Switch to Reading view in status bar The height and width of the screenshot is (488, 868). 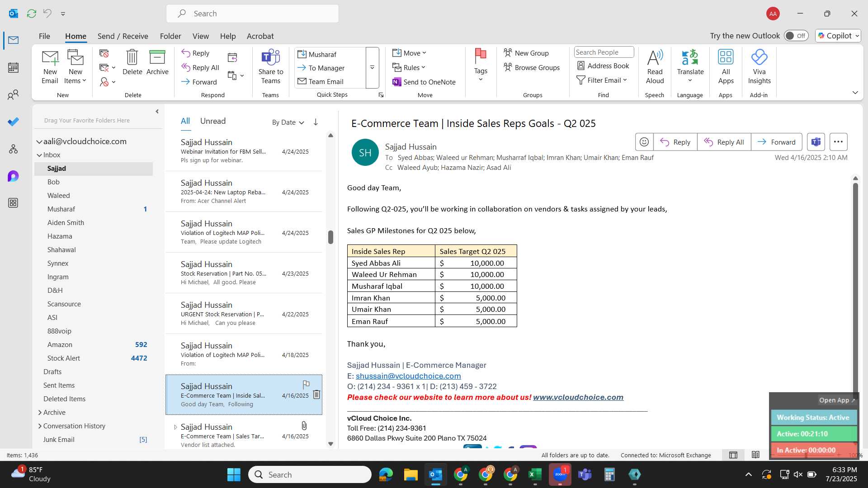755,455
